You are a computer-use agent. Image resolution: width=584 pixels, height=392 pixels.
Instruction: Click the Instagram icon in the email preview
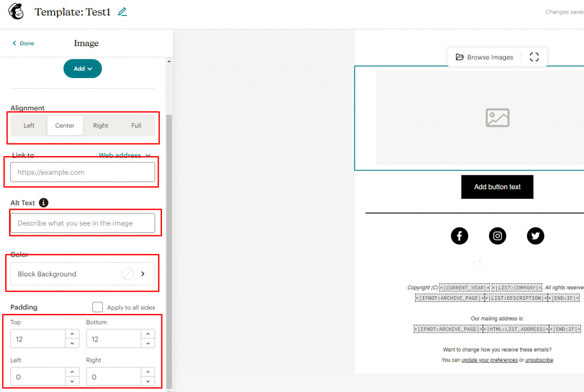click(x=497, y=235)
